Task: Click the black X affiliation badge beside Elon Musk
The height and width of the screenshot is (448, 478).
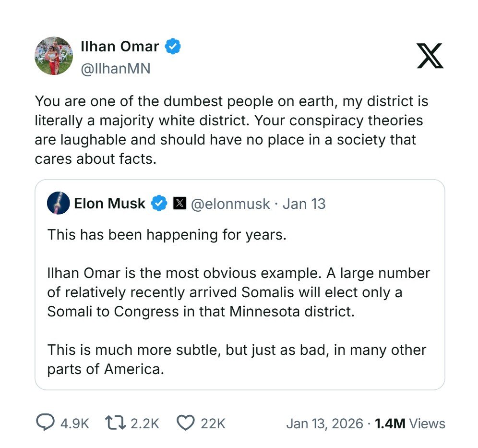Action: tap(179, 204)
